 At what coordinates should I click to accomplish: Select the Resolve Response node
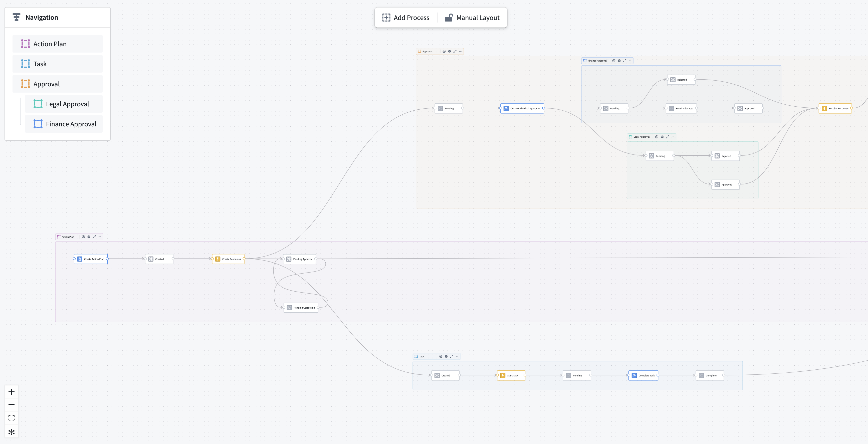[835, 108]
